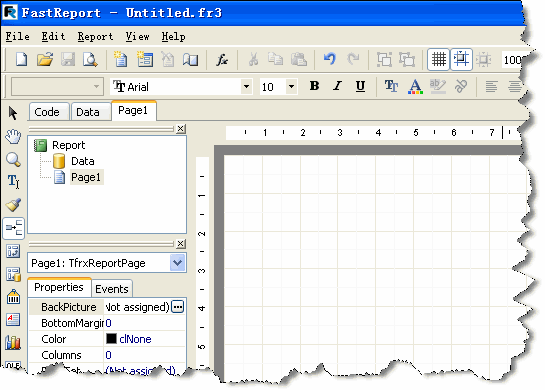Viewport: 545px width, 390px height.
Task: Click the Cut scissors icon
Action: (x=253, y=59)
